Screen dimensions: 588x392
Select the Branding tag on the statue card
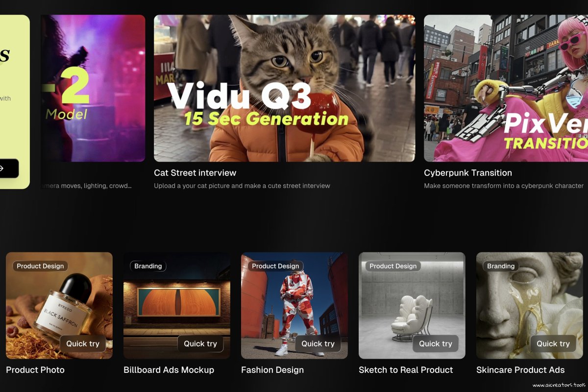pyautogui.click(x=501, y=266)
